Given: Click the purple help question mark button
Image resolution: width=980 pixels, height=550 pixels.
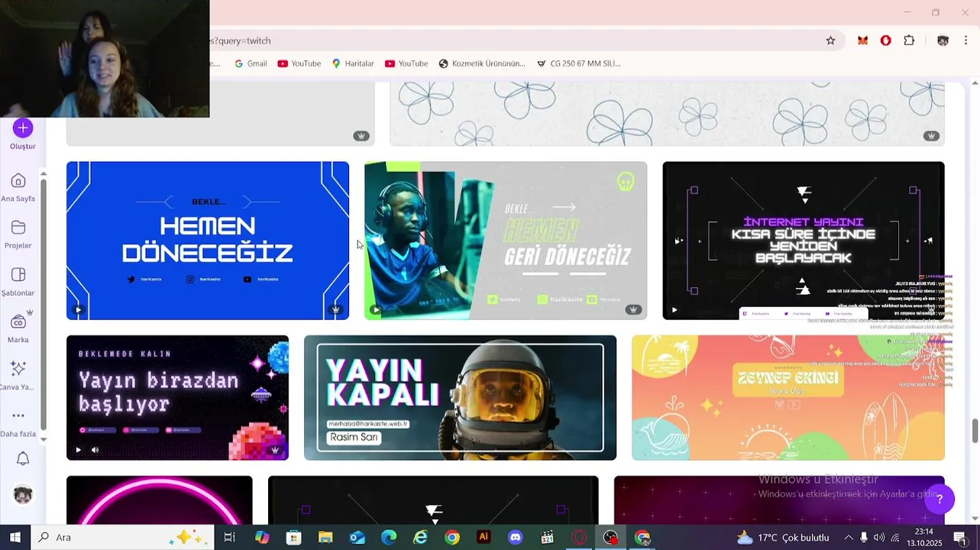Looking at the screenshot, I should [x=940, y=499].
